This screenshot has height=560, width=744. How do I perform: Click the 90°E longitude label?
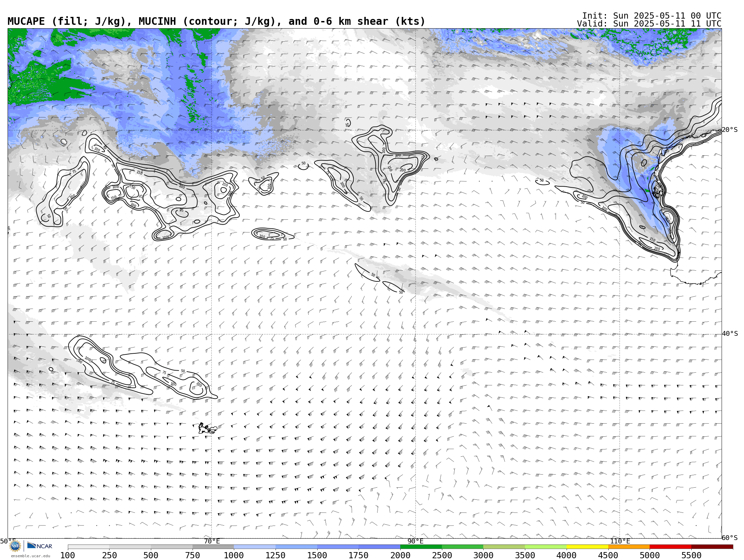(x=415, y=541)
